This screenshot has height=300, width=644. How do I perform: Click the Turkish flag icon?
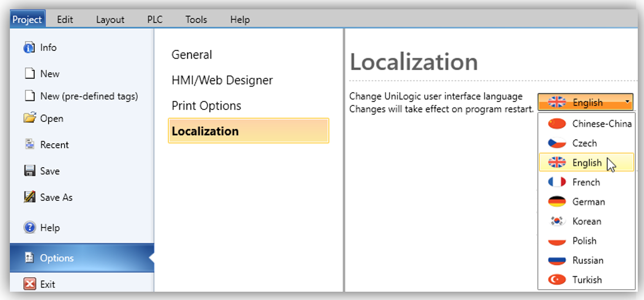pos(557,280)
